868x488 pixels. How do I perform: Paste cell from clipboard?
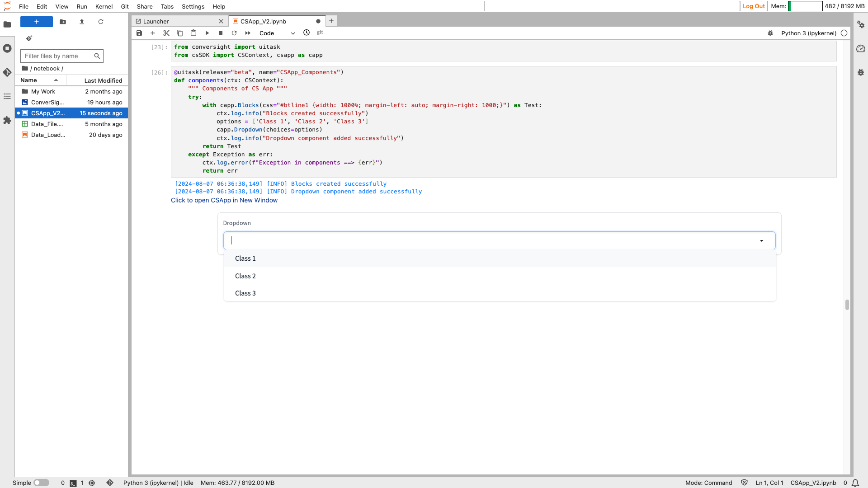193,33
